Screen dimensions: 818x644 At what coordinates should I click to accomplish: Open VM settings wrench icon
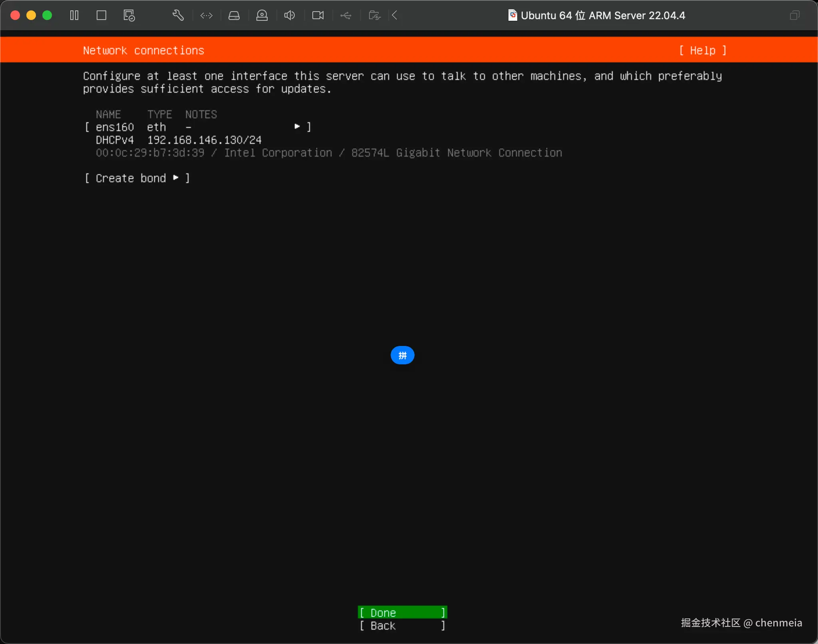(178, 16)
